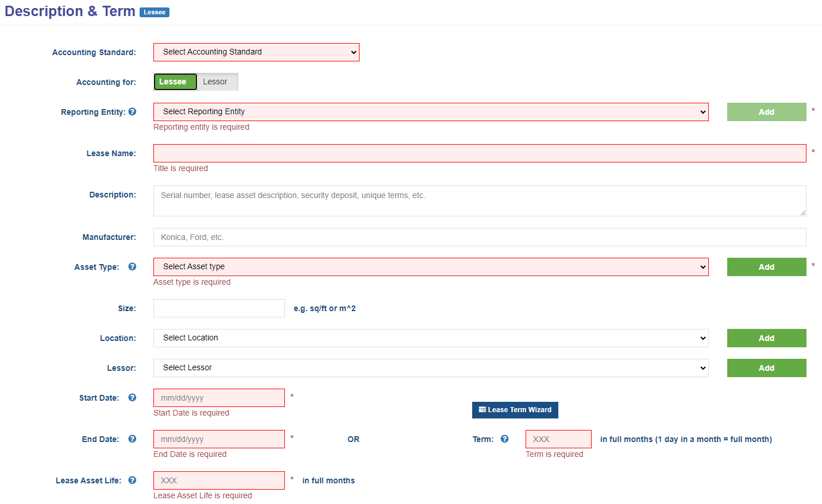
Task: Click the 'End Date is required' message
Action: tap(190, 454)
